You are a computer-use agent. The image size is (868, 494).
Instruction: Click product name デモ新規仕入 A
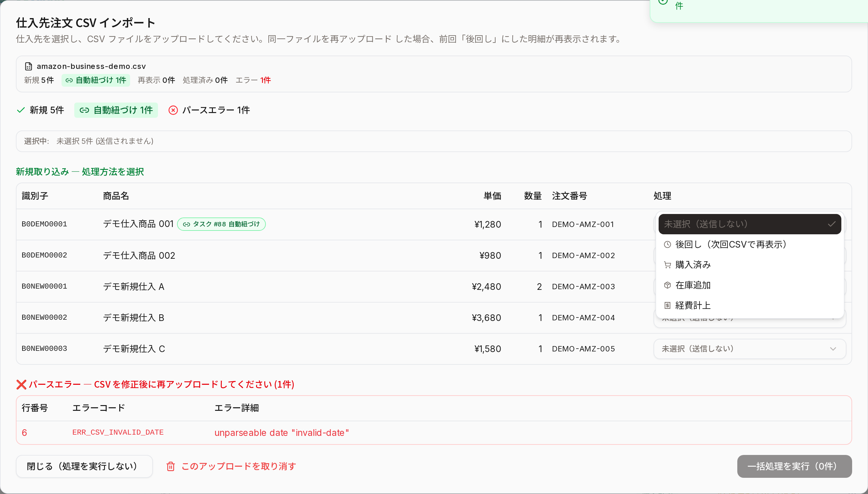[134, 287]
